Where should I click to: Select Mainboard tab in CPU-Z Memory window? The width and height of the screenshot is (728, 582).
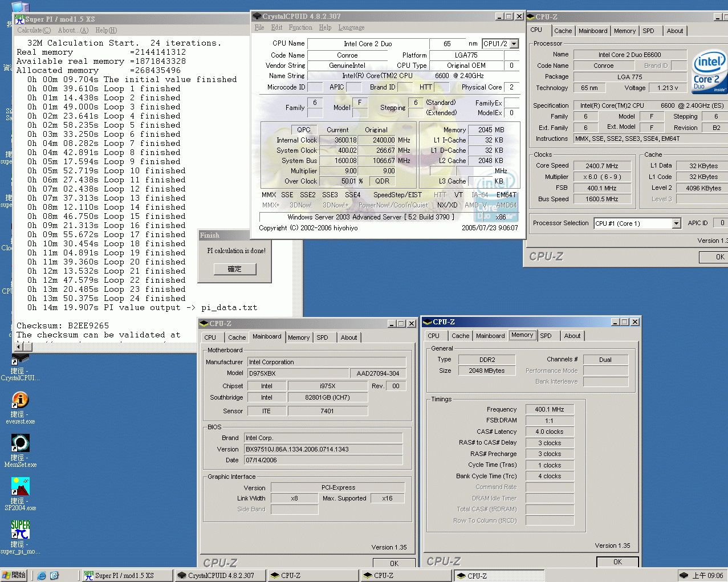pyautogui.click(x=490, y=336)
